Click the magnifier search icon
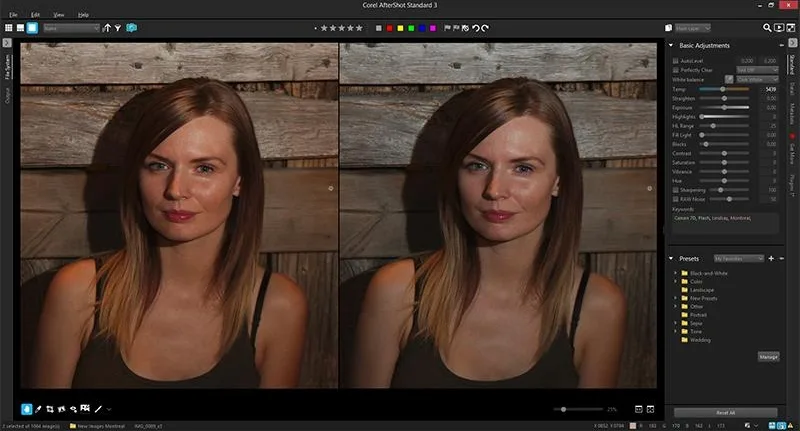800x431 pixels. tap(767, 28)
